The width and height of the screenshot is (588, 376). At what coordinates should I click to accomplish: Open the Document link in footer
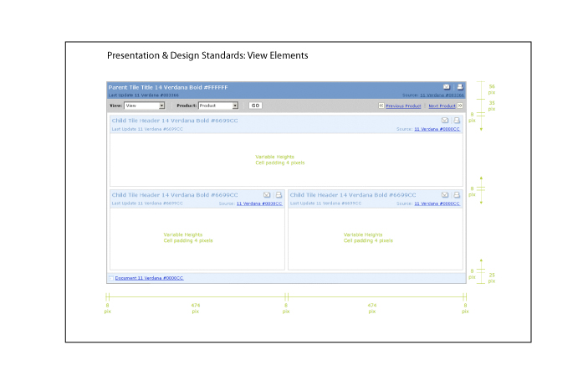pos(149,277)
